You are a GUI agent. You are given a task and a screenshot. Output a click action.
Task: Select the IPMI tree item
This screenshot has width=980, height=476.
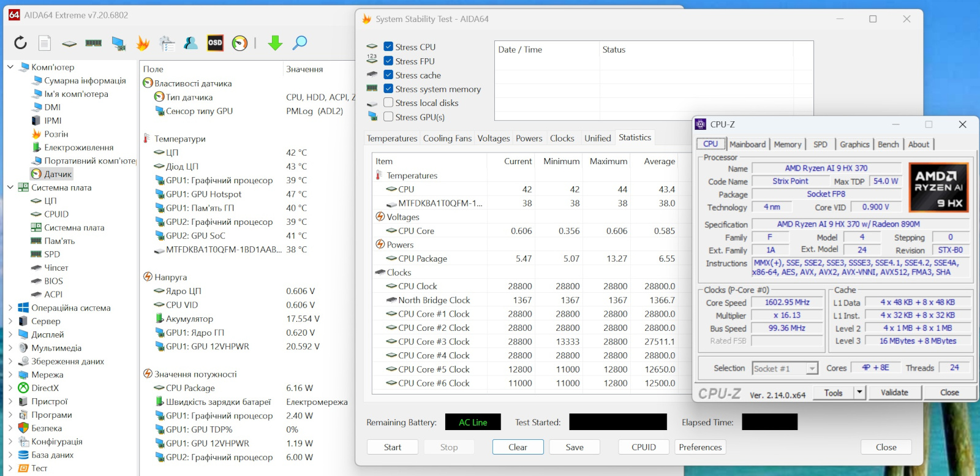click(x=47, y=121)
